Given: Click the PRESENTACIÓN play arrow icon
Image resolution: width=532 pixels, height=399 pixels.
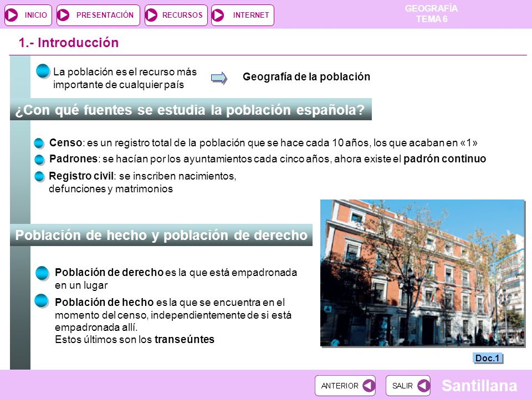Looking at the screenshot, I should [x=63, y=15].
